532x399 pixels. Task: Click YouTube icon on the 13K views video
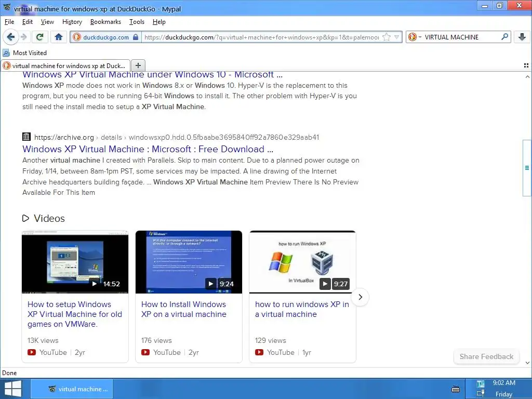32,352
